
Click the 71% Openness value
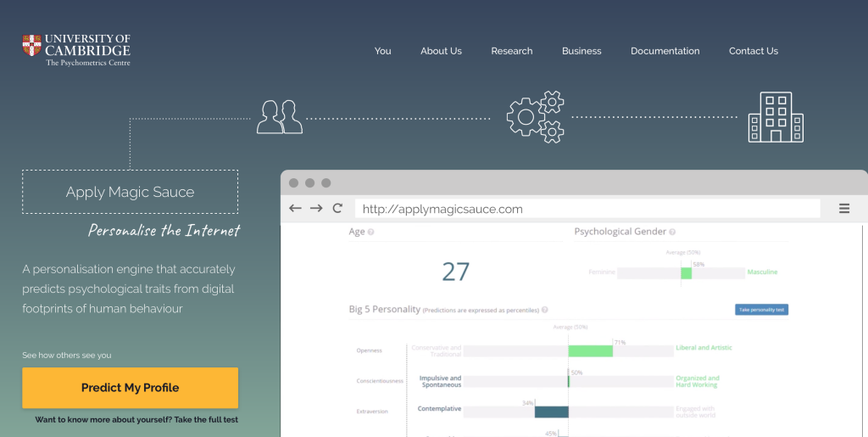[x=620, y=342]
